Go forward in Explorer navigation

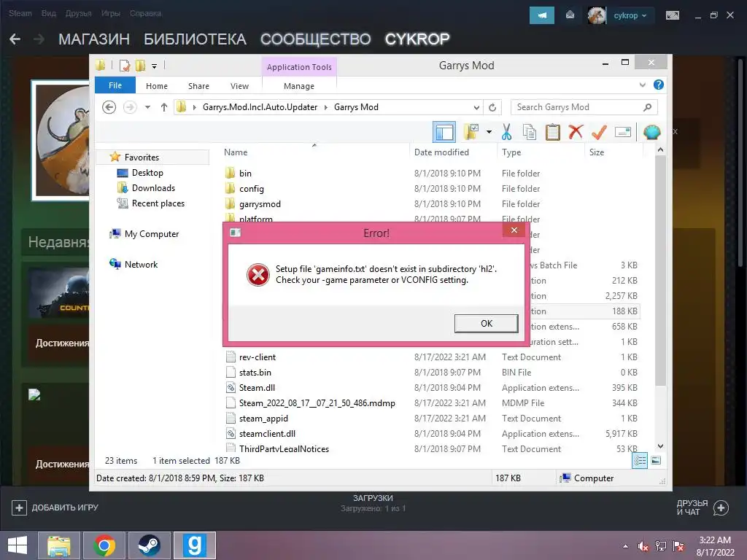[130, 107]
